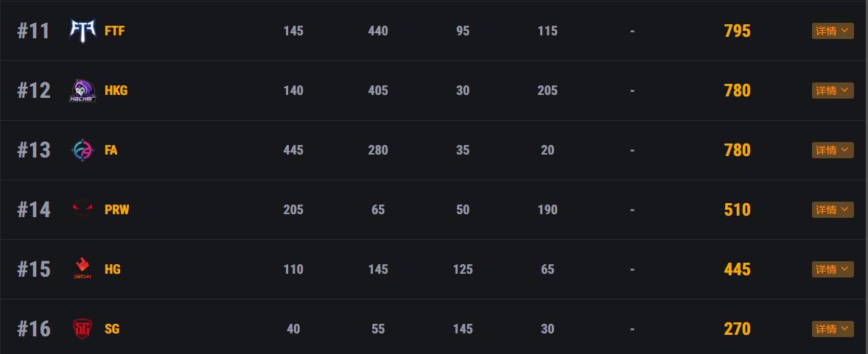The height and width of the screenshot is (354, 868).
Task: Expand 详情 details for HG team
Action: coord(833,269)
